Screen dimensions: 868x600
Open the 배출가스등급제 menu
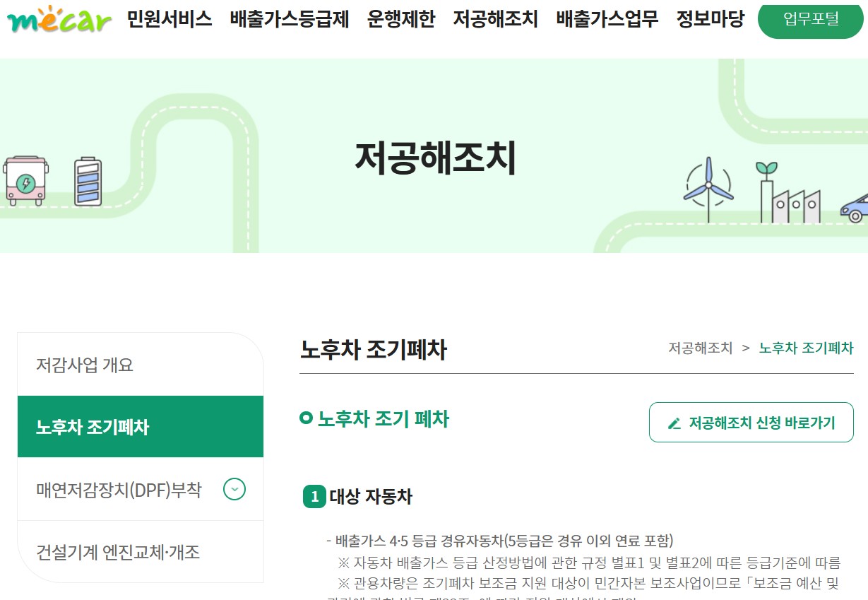[x=287, y=20]
